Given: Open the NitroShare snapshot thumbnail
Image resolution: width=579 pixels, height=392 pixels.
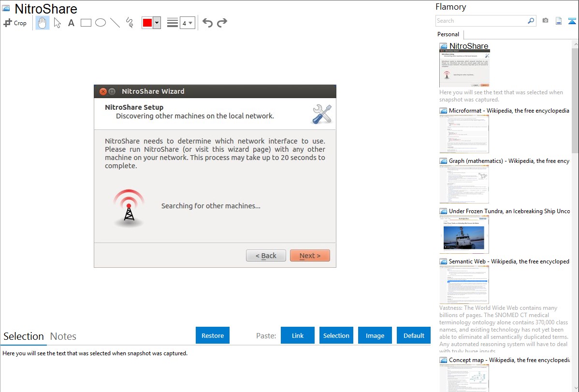Looking at the screenshot, I should [464, 69].
